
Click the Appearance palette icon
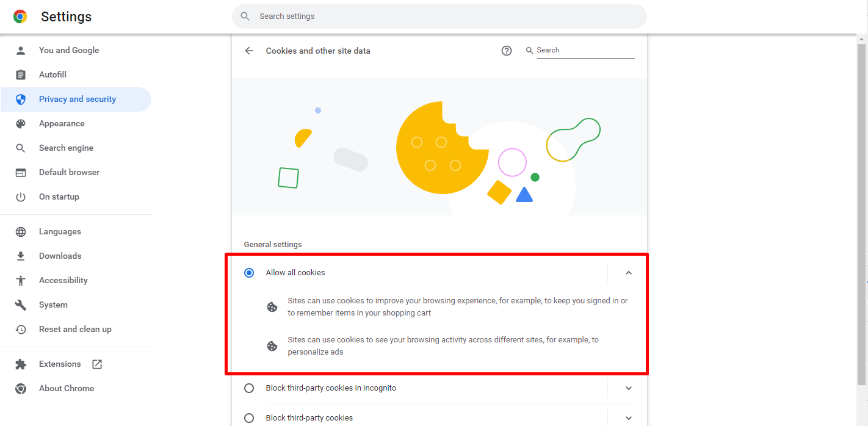click(21, 123)
